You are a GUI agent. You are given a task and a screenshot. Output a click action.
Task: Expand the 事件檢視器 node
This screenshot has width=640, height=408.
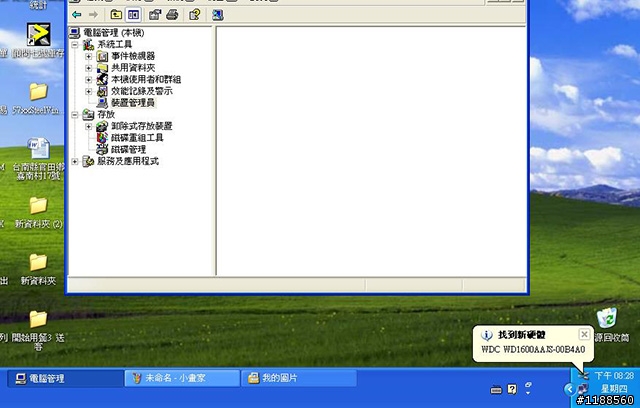(x=89, y=56)
